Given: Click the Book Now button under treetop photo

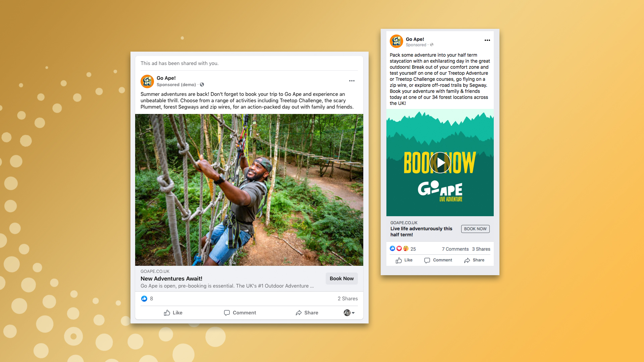Looking at the screenshot, I should tap(341, 279).
